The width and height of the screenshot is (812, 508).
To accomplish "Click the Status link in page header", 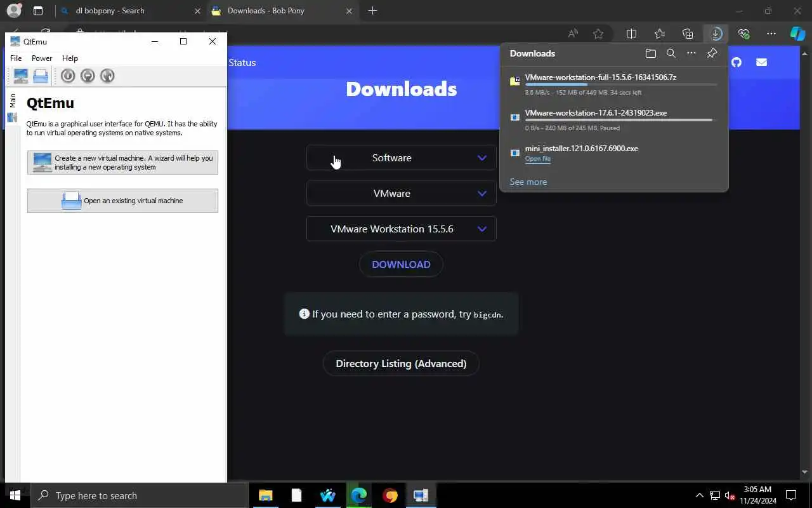I will 242,62.
